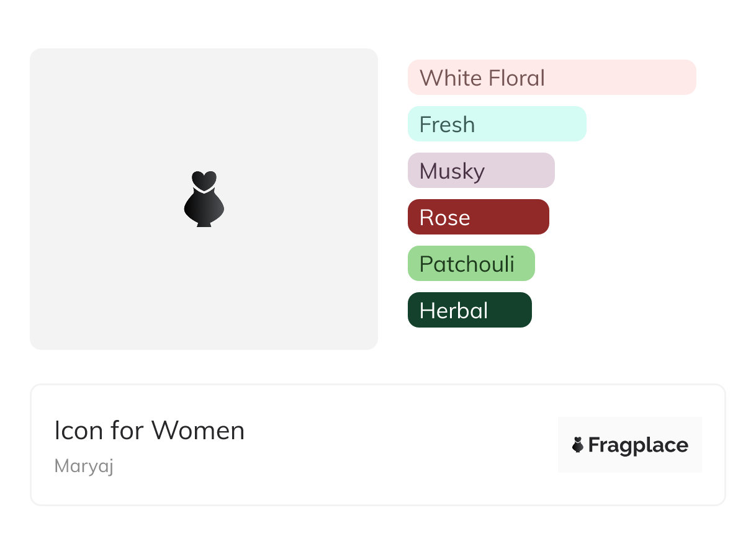Click the heart-shaped cap of the large bottle
Viewport: 756px width, 536px height.
pos(204,180)
